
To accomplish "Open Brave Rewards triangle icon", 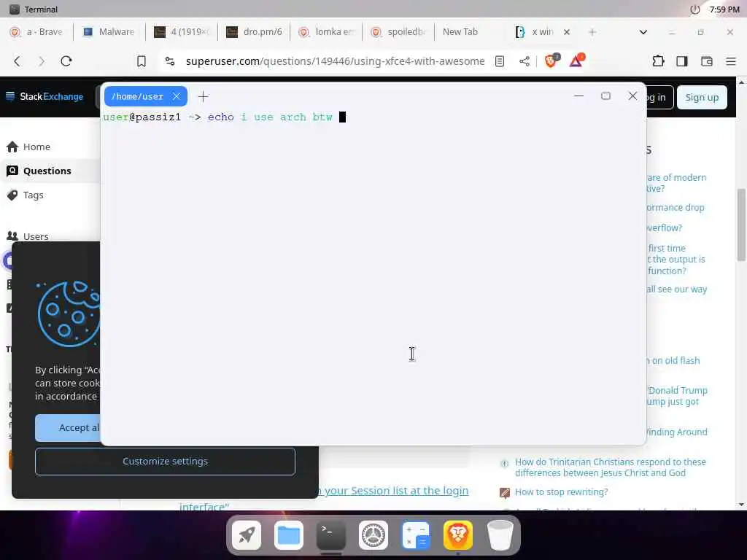I will (576, 61).
